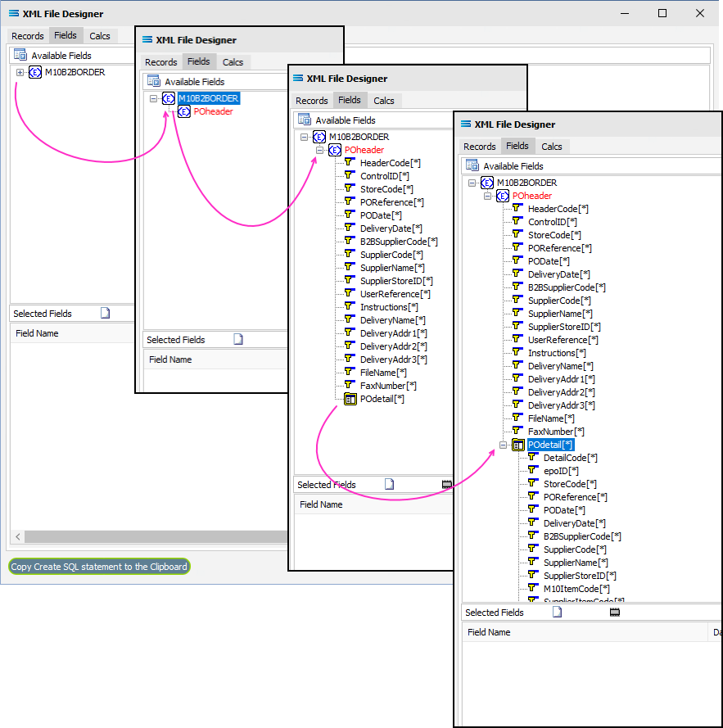Collapse M10B2BORDER in the front-most window

pos(472,183)
